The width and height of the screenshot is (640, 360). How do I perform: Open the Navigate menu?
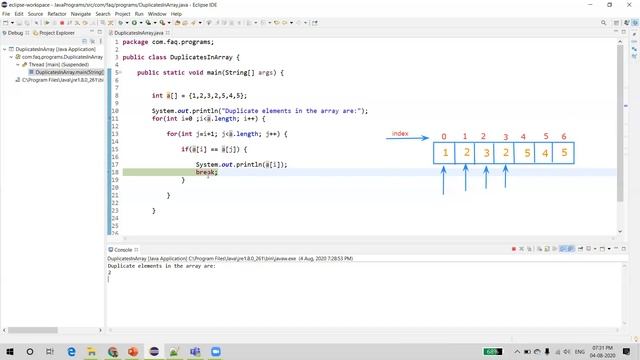pyautogui.click(x=81, y=14)
